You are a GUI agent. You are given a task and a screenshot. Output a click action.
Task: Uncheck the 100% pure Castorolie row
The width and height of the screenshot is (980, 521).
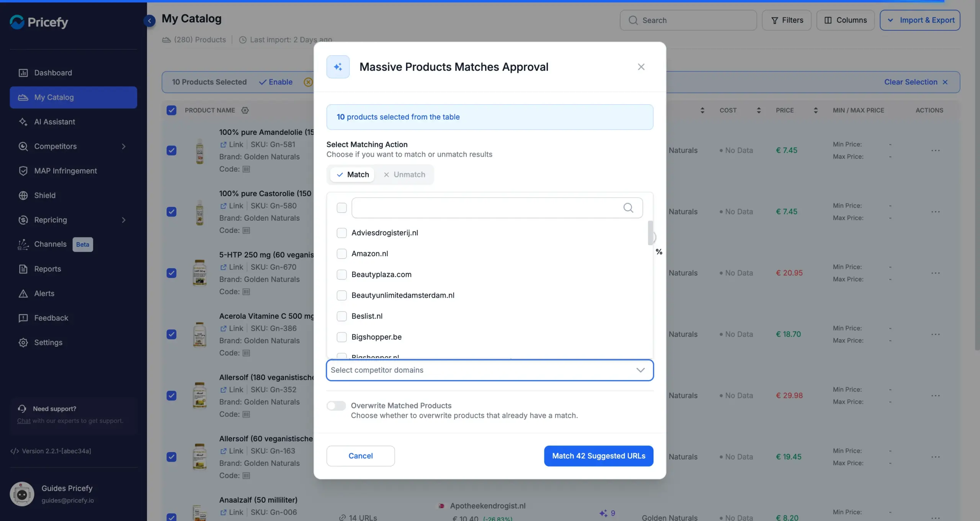171,212
